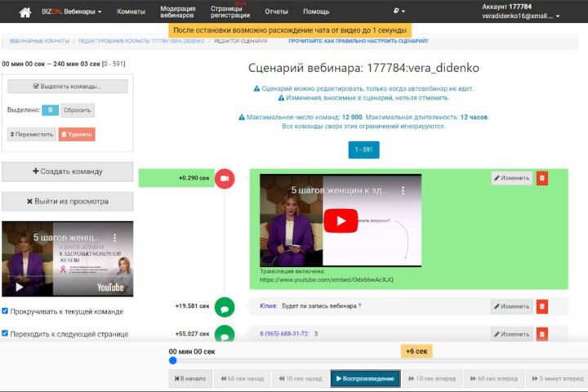Viewport: 588px width, 392px height.
Task: Expand the account 177784 email dropdown
Action: (x=520, y=16)
